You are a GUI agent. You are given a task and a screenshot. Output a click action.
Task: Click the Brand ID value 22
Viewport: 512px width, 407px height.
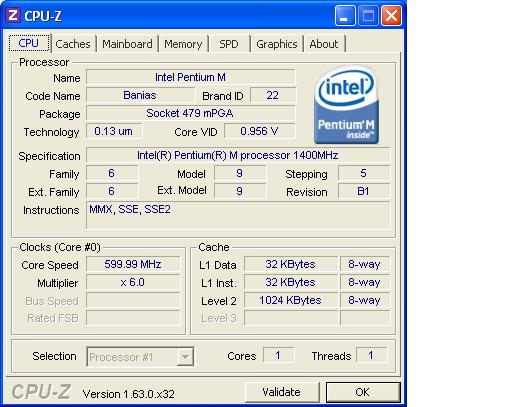click(x=273, y=95)
